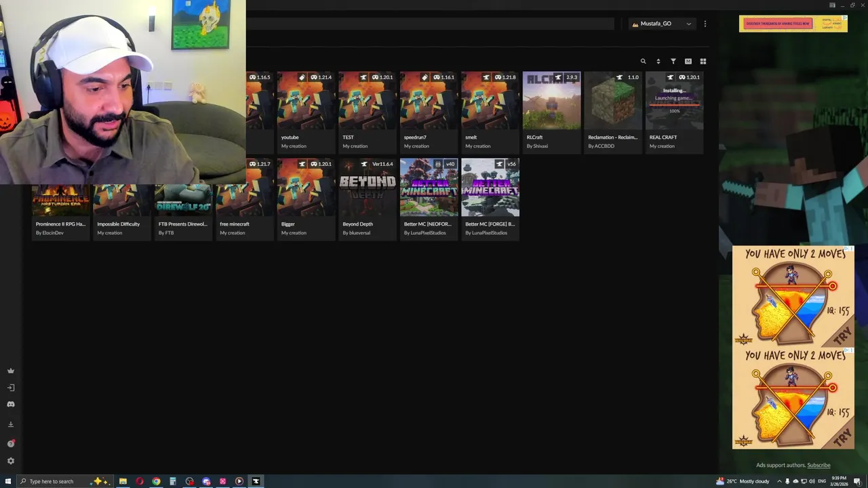Screen dimensions: 868x488
Task: Open the settings gear icon in sidebar
Action: pyautogui.click(x=11, y=461)
